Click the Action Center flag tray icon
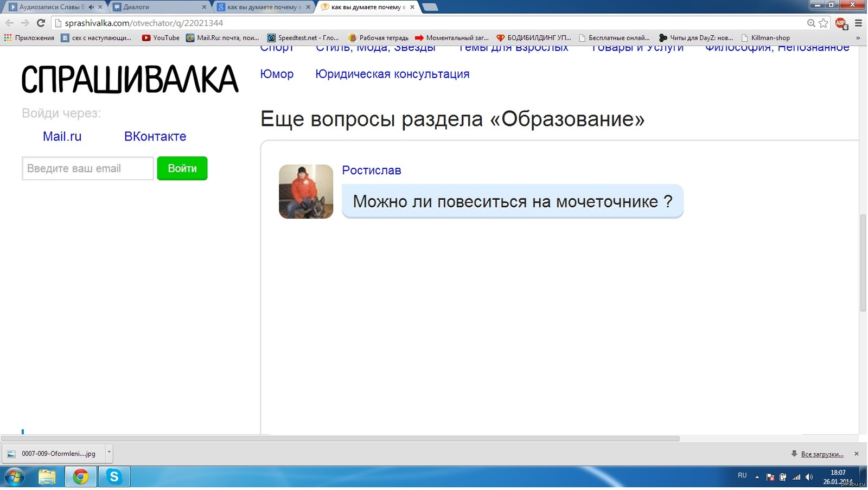The height and width of the screenshot is (490, 868). pos(770,477)
